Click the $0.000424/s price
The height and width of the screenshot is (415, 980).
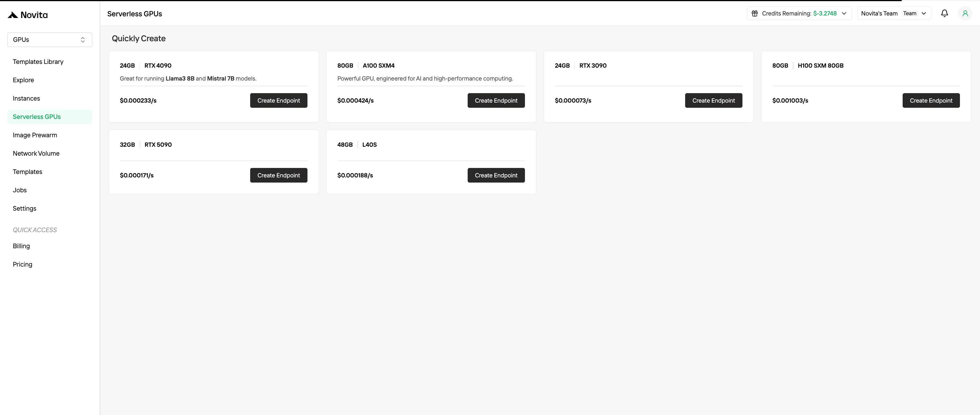(355, 100)
